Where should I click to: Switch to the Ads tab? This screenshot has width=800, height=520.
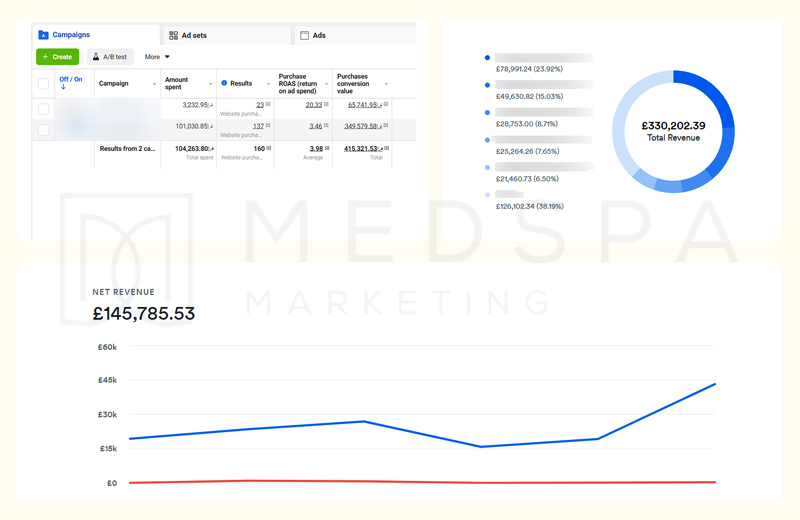(x=318, y=35)
